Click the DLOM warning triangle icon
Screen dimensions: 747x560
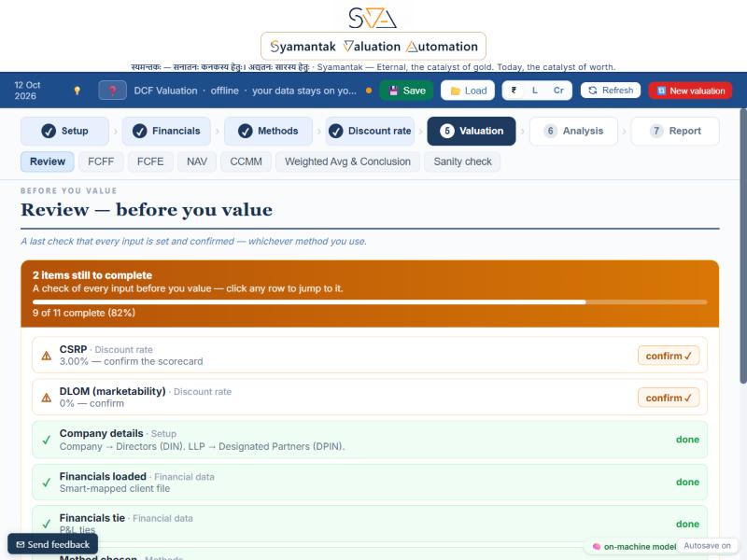pyautogui.click(x=46, y=398)
